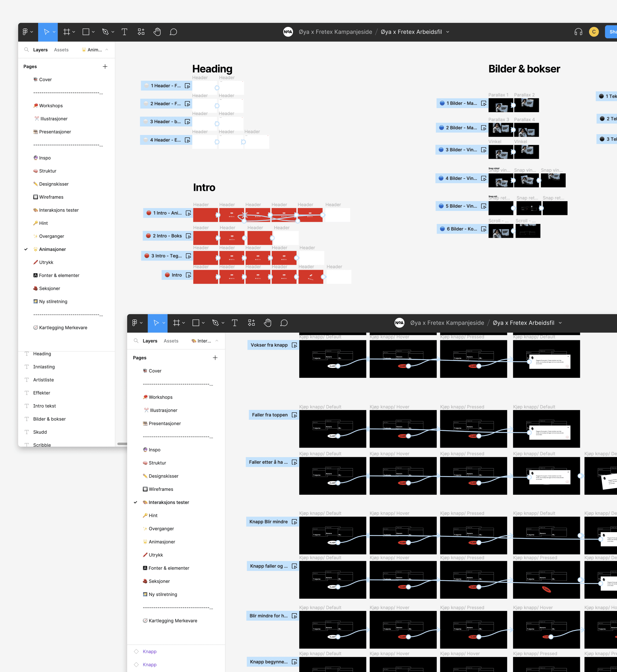Open file name dropdown in lower window
Viewport: 617px width, 672px height.
(560, 323)
